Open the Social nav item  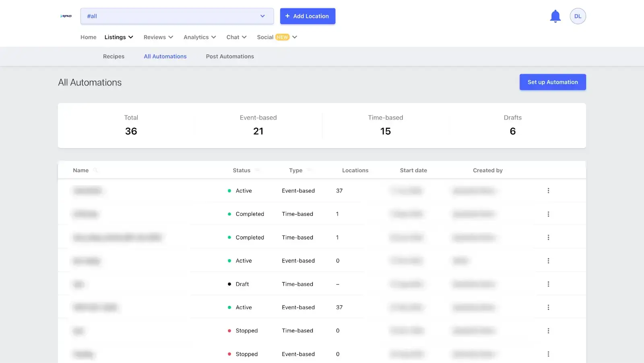pyautogui.click(x=265, y=37)
